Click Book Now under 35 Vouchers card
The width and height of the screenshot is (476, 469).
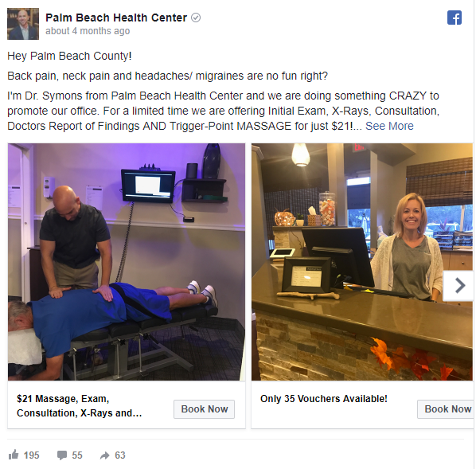pos(446,409)
